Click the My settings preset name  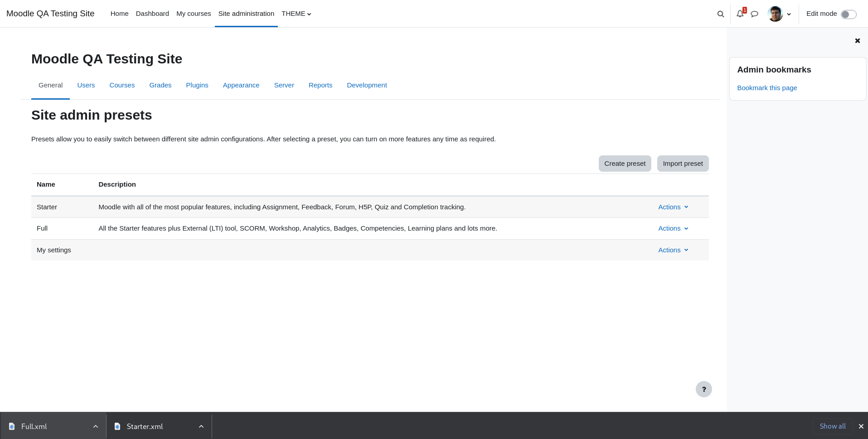(54, 250)
